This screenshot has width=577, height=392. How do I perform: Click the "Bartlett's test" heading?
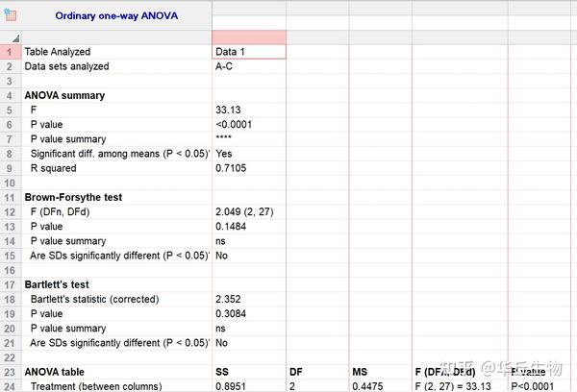tap(57, 284)
